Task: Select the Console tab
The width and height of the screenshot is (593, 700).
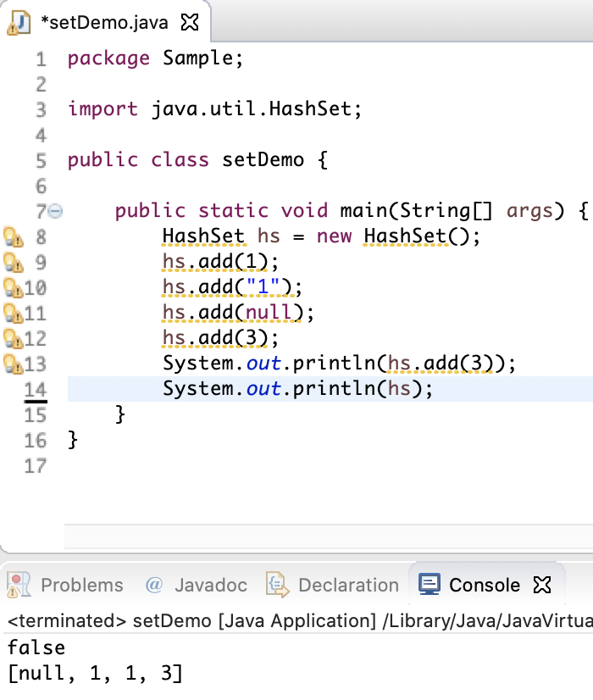Action: point(485,585)
